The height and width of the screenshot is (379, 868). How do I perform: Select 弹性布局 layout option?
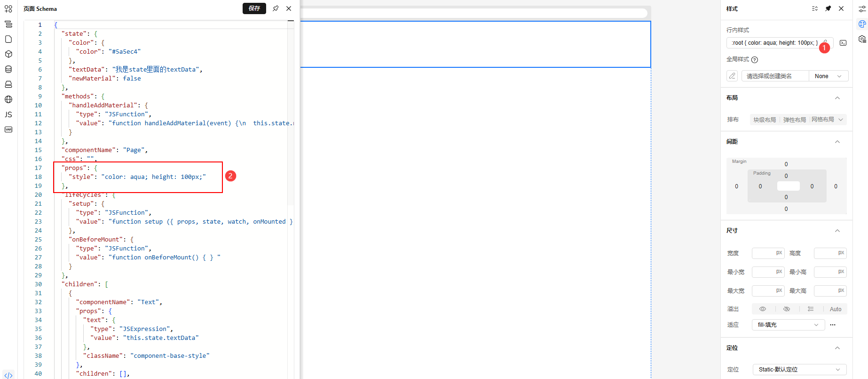[x=794, y=120]
